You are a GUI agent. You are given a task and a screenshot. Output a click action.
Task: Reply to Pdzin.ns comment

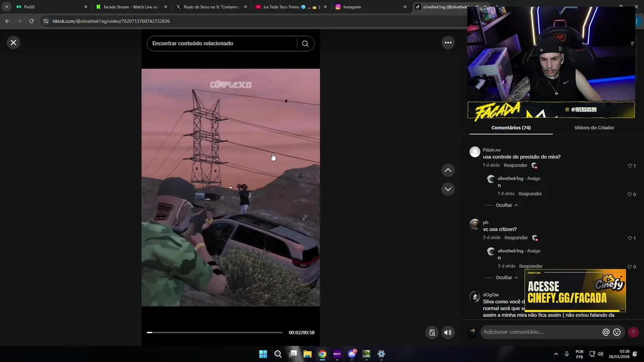[x=515, y=165]
